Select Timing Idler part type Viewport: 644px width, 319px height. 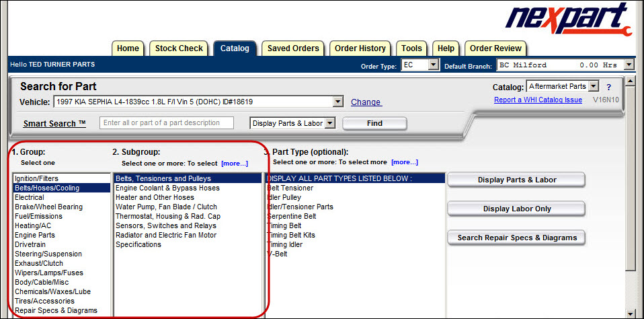[x=355, y=244]
